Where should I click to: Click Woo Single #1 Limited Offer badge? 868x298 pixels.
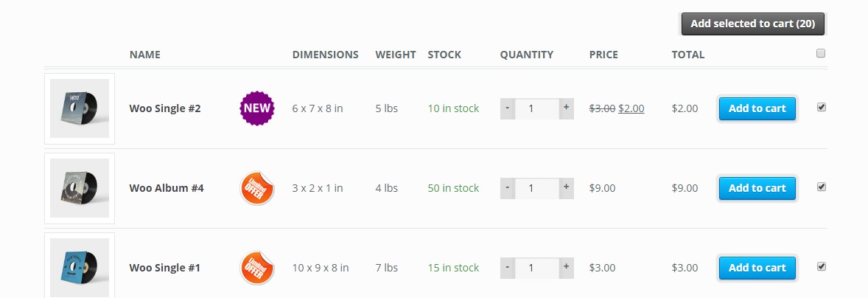(x=257, y=268)
